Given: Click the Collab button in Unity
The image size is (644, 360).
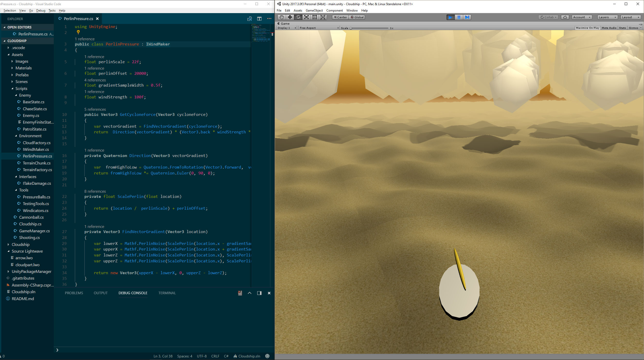Looking at the screenshot, I should 548,17.
